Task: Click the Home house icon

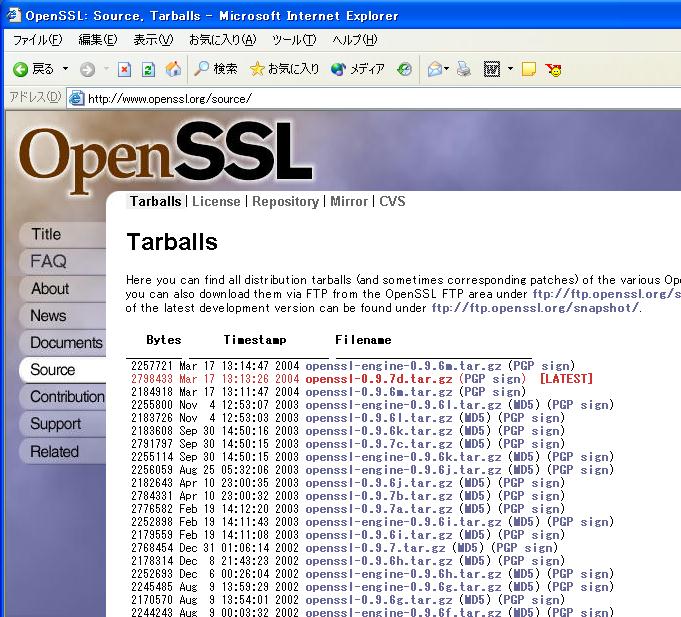Action: click(x=173, y=69)
